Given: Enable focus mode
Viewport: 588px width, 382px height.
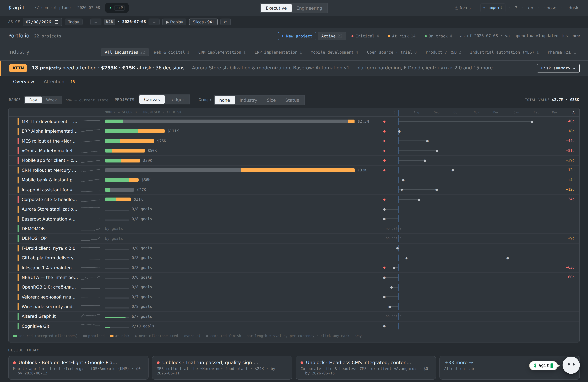Looking at the screenshot, I should click(462, 8).
